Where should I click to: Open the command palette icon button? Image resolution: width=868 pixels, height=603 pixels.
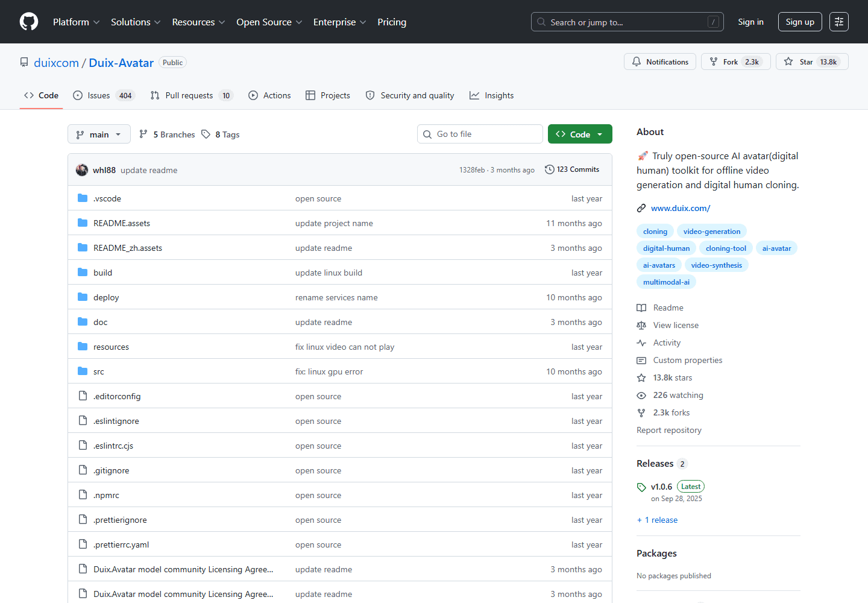pos(839,22)
